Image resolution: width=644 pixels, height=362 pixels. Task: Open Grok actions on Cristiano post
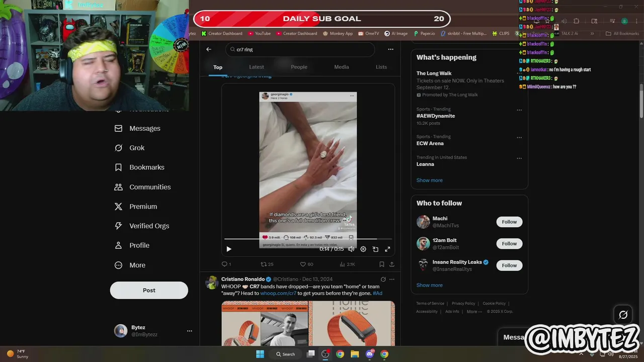[383, 279]
